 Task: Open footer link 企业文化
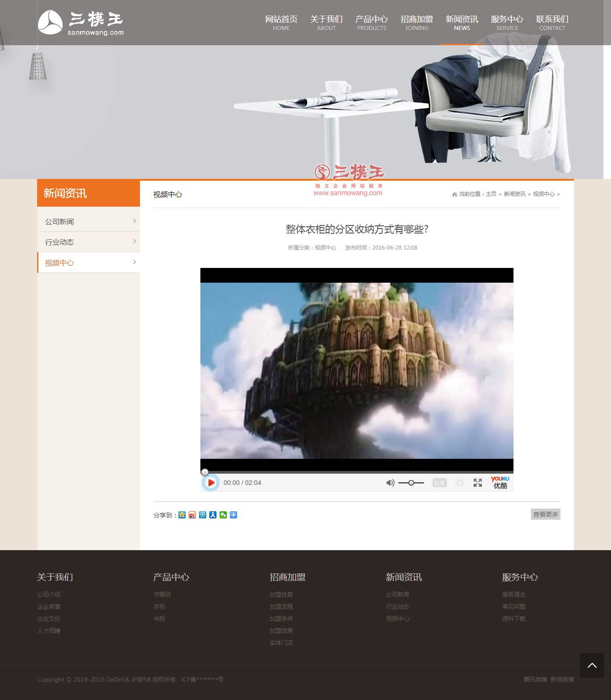pos(49,619)
